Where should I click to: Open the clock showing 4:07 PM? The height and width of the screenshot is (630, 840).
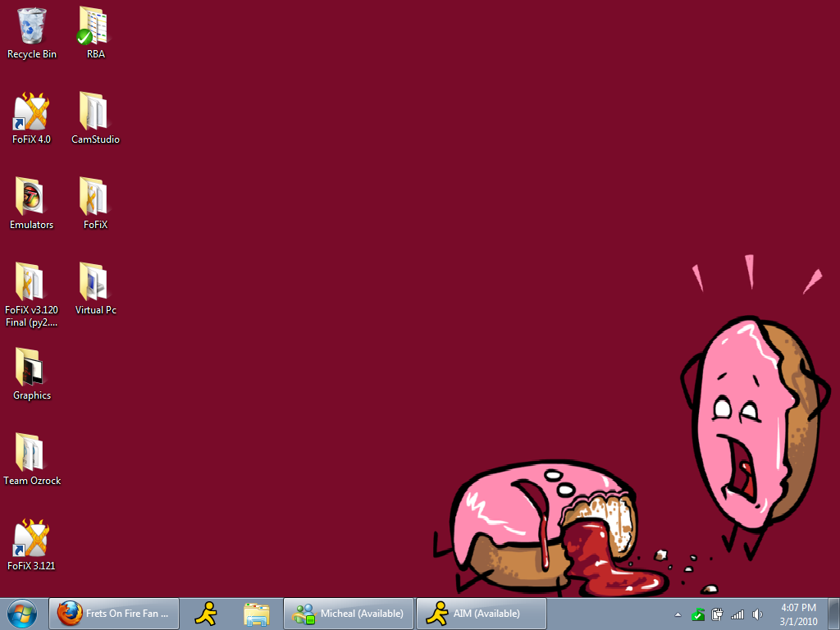798,614
